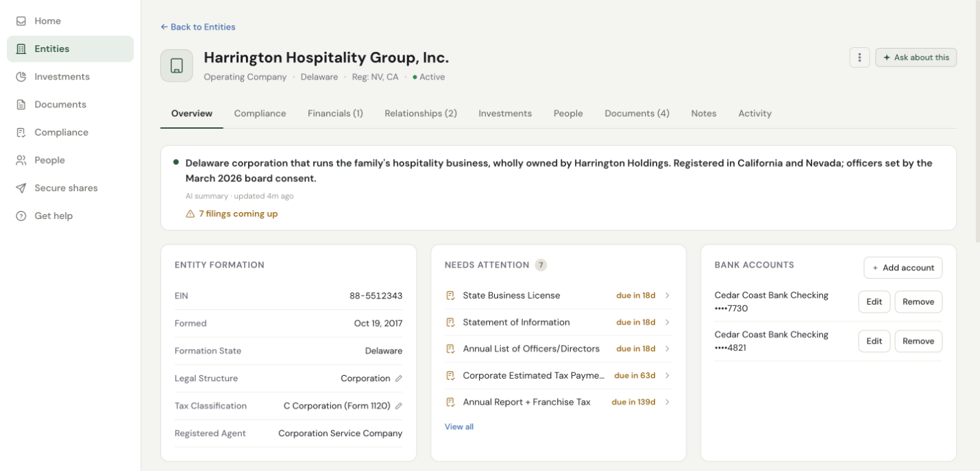This screenshot has width=980, height=471.
Task: Expand Annual List of Officers/Directors chevron
Action: click(x=667, y=349)
